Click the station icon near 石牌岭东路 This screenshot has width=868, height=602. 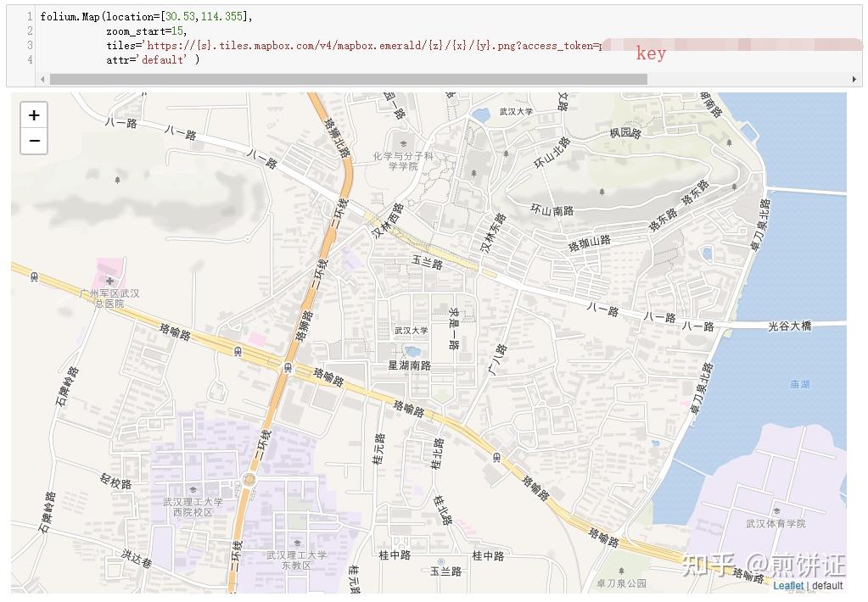point(34,276)
